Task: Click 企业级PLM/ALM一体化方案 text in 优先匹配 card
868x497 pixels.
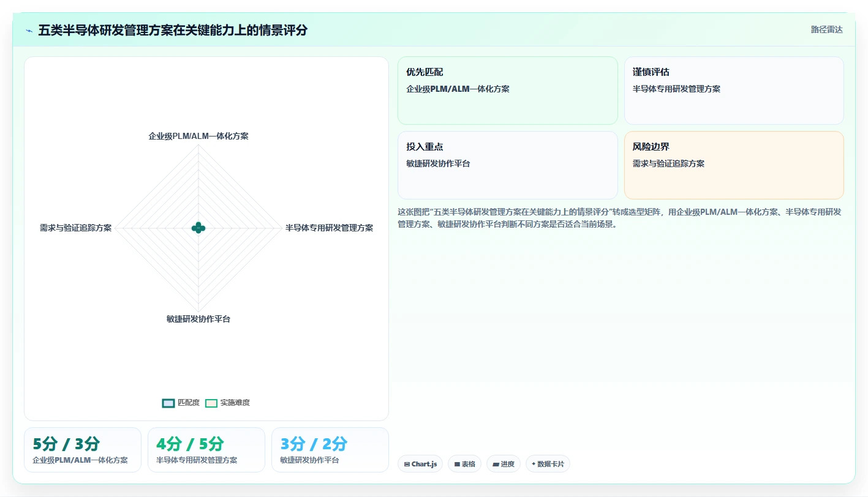Action: pyautogui.click(x=458, y=89)
